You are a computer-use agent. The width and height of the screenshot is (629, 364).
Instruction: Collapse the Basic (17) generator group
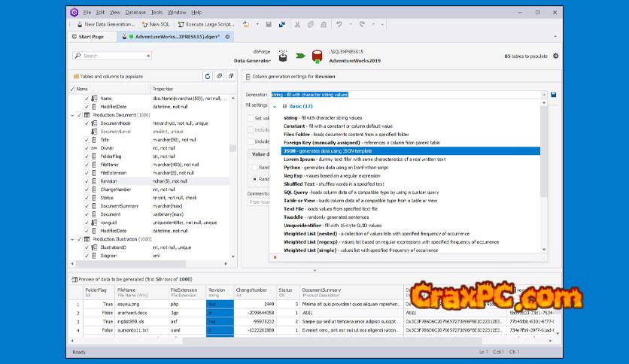[x=275, y=107]
